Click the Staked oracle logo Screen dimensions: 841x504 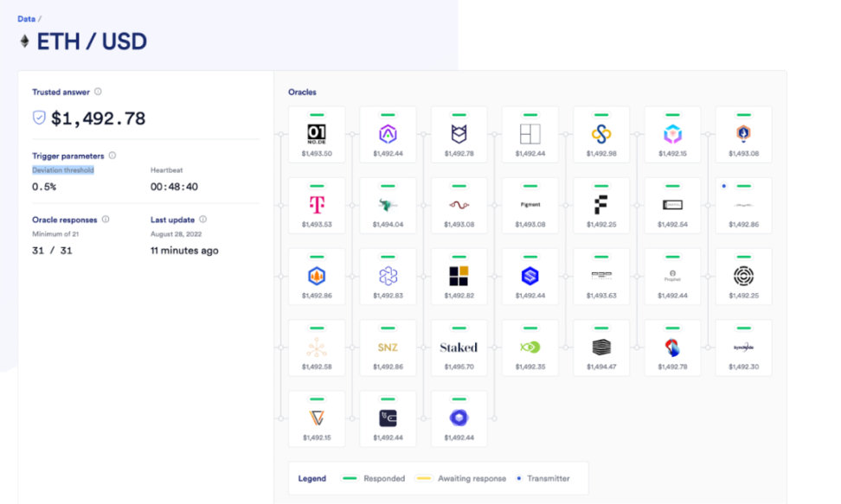459,347
